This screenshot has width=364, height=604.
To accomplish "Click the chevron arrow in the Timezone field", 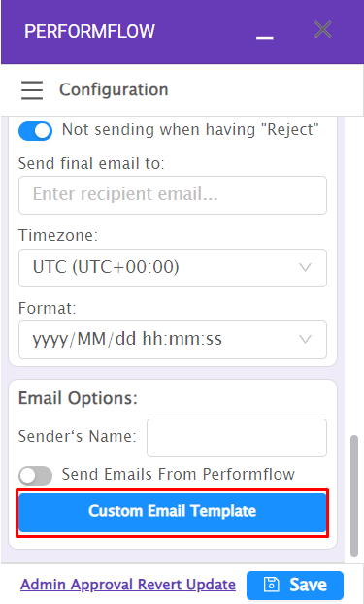I will click(x=305, y=267).
